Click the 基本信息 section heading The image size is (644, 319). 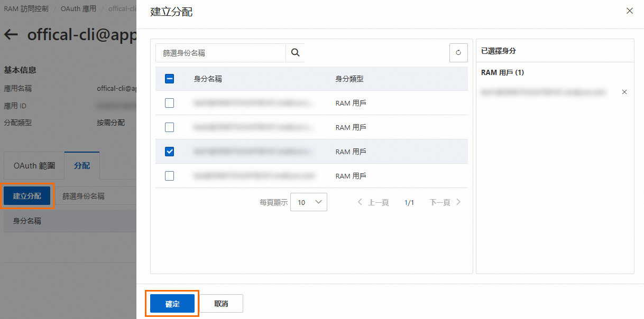pos(20,70)
